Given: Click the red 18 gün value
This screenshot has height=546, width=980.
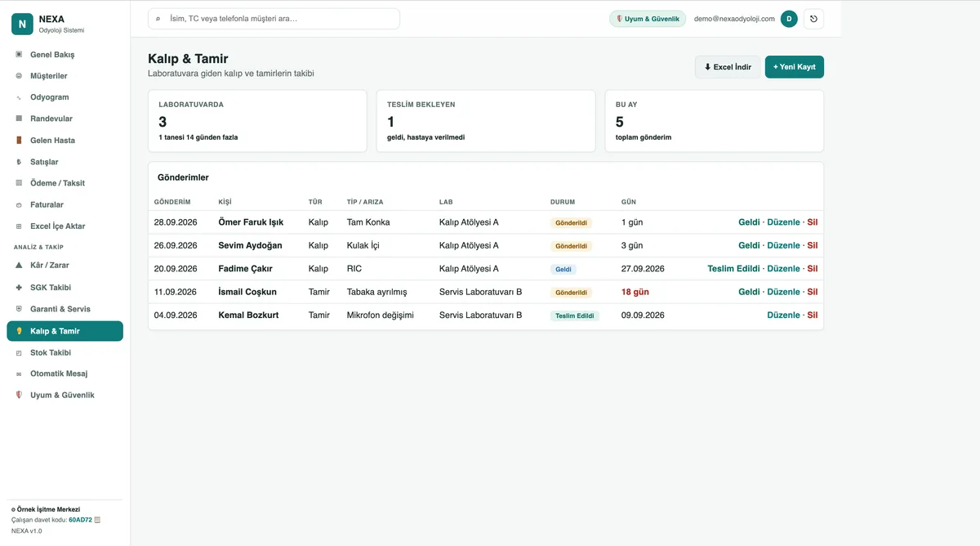Looking at the screenshot, I should tap(635, 292).
